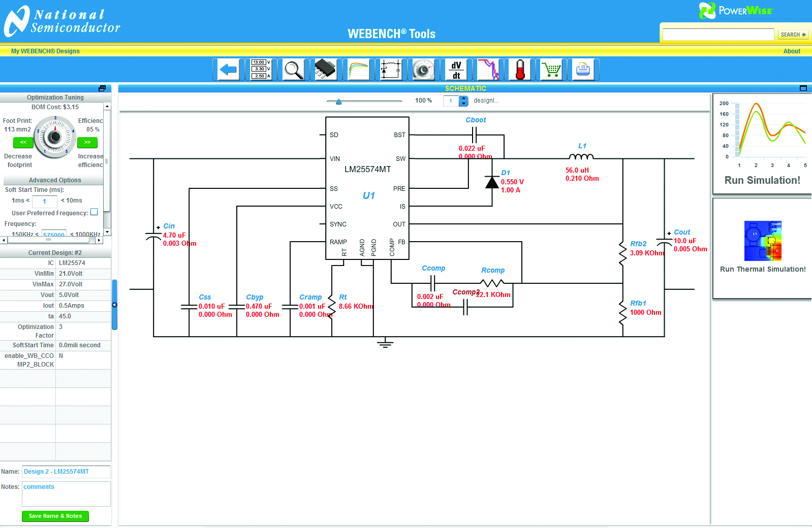
Task: Select the Cout capacitor label
Action: click(682, 232)
